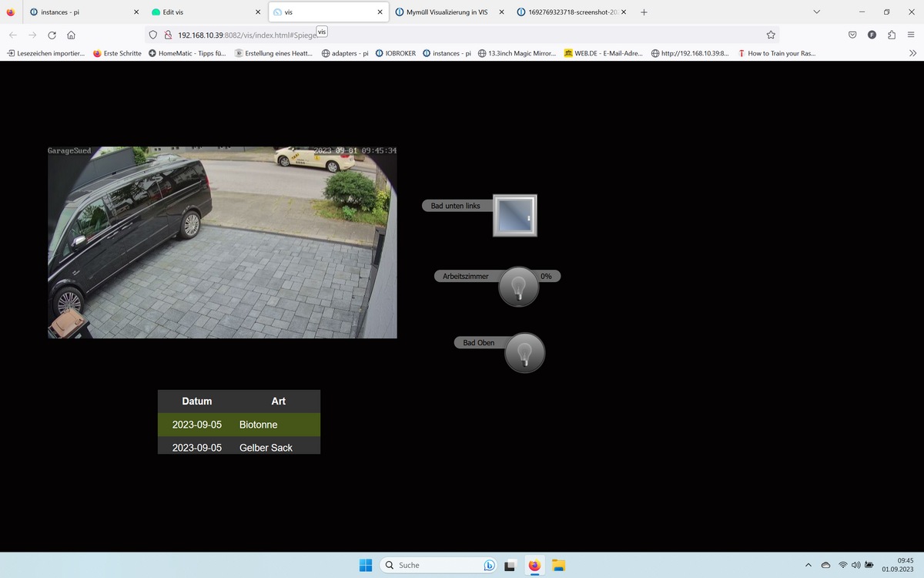Open the Pocket save icon
Viewport: 924px width, 578px height.
tap(852, 35)
